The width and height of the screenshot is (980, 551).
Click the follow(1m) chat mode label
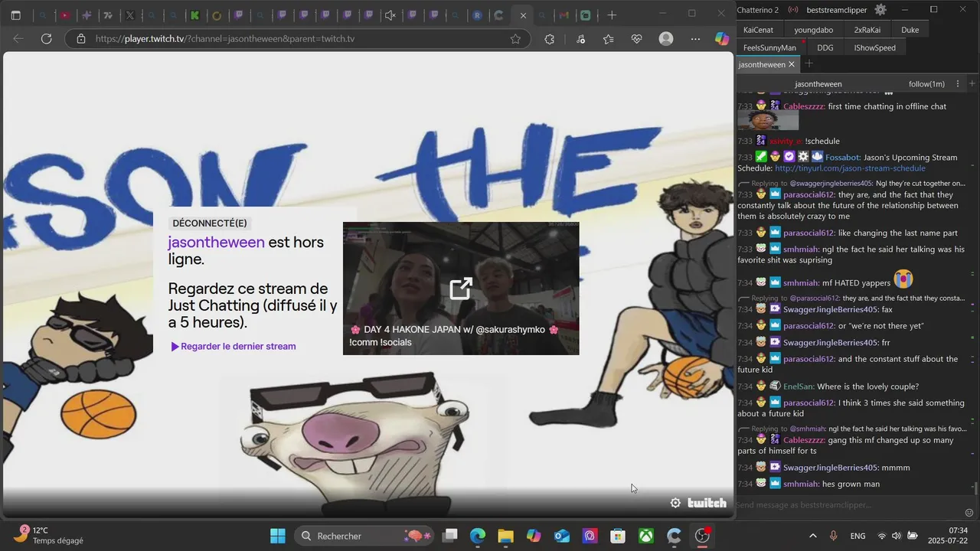pos(926,83)
